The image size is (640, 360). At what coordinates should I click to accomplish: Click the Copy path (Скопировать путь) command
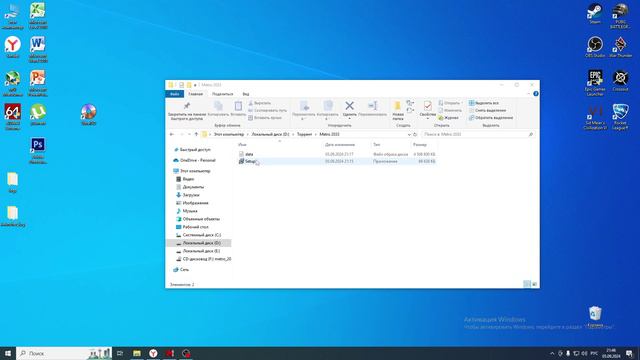(x=267, y=111)
